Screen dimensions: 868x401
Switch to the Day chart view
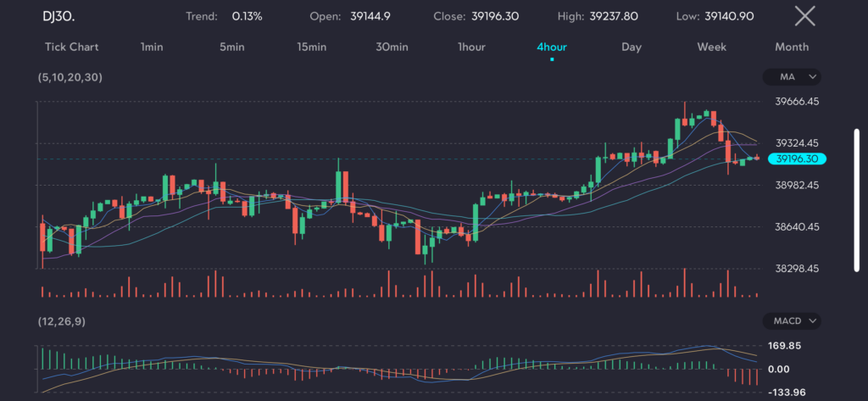coord(631,47)
